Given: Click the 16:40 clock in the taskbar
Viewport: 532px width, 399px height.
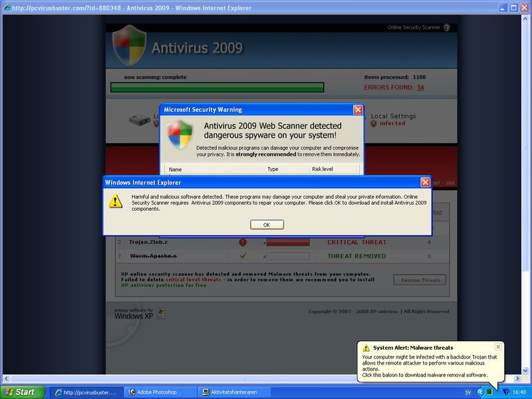Looking at the screenshot, I should pos(519,392).
